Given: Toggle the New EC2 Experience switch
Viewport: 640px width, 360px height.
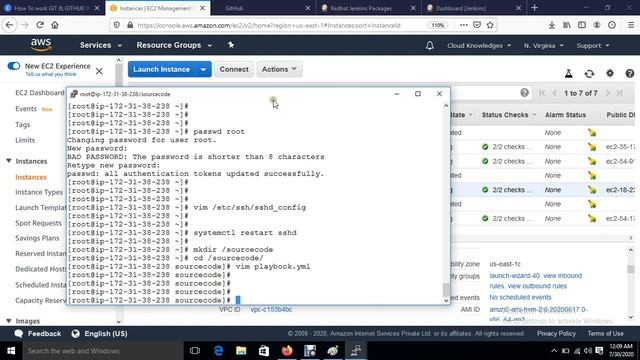Looking at the screenshot, I should [x=13, y=66].
